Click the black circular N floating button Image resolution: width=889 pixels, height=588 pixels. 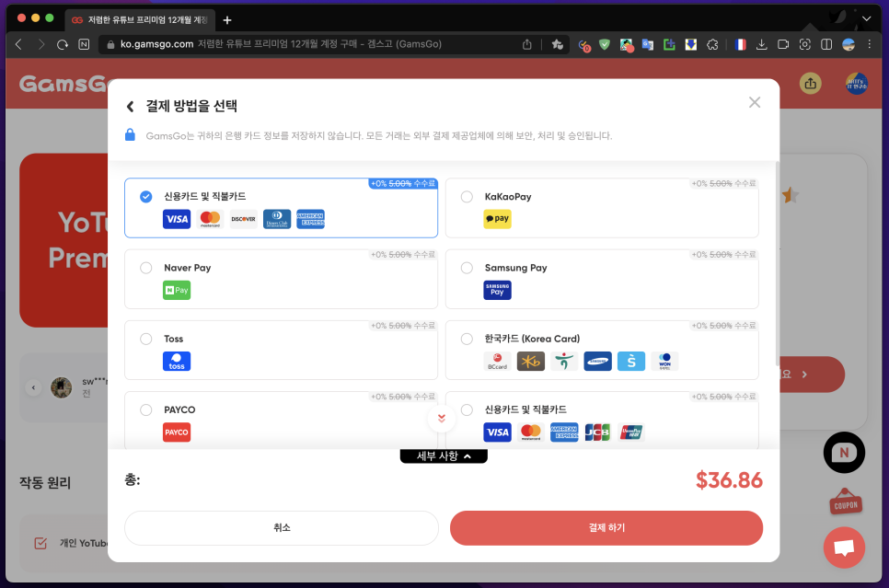coord(844,453)
